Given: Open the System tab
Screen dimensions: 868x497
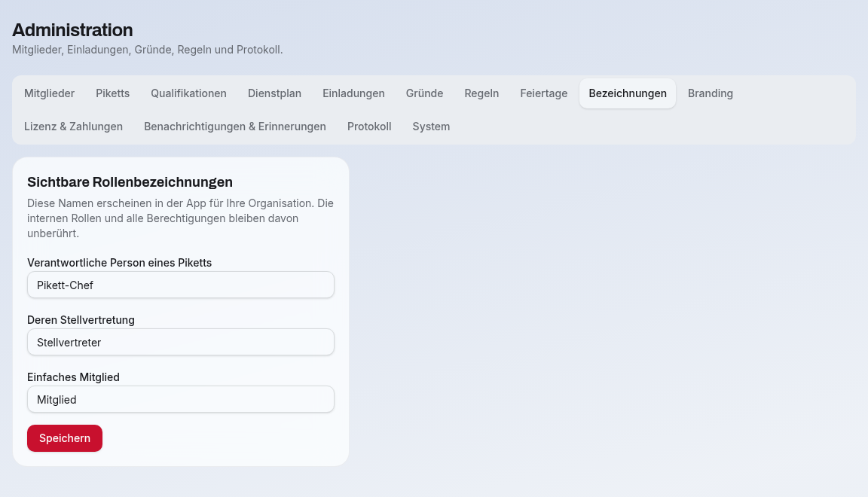Looking at the screenshot, I should point(431,127).
